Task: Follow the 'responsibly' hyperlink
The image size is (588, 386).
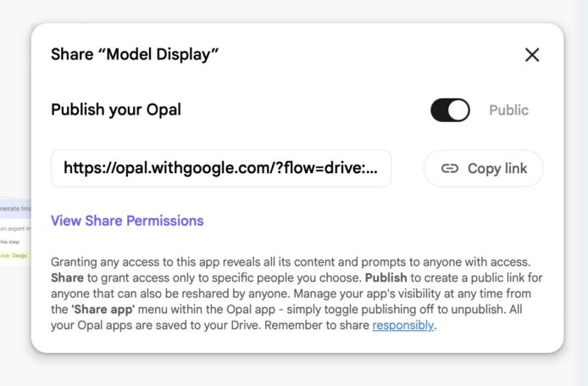Action: pyautogui.click(x=403, y=325)
